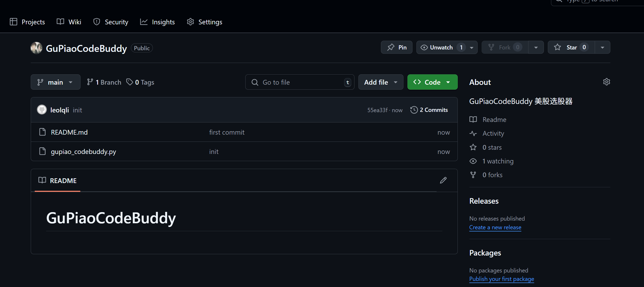Open the Add file dropdown
This screenshot has width=644, height=287.
(380, 82)
